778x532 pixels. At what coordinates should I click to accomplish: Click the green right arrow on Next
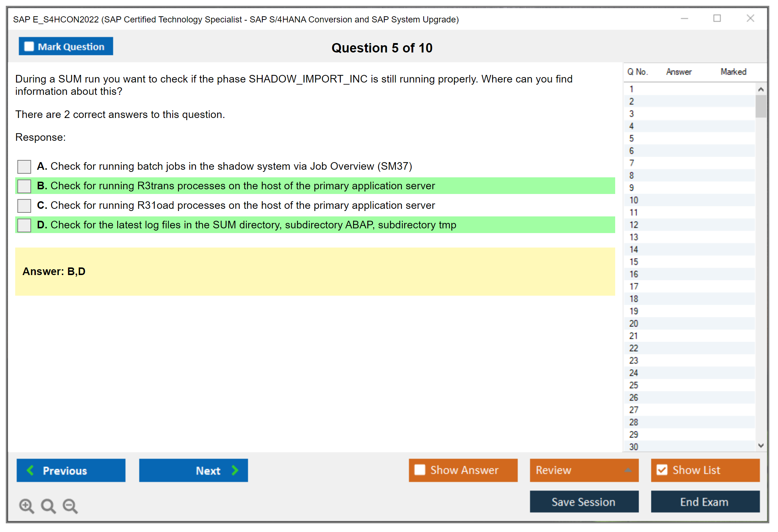point(235,470)
